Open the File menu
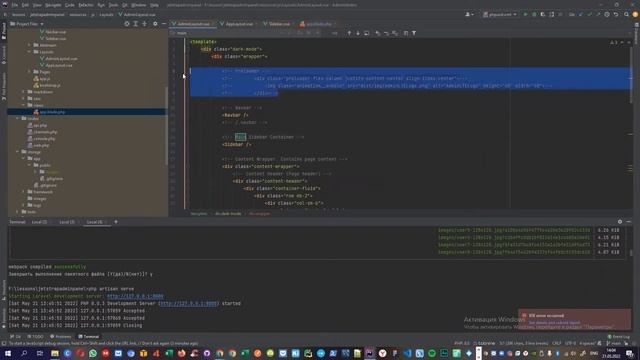 [15, 5]
